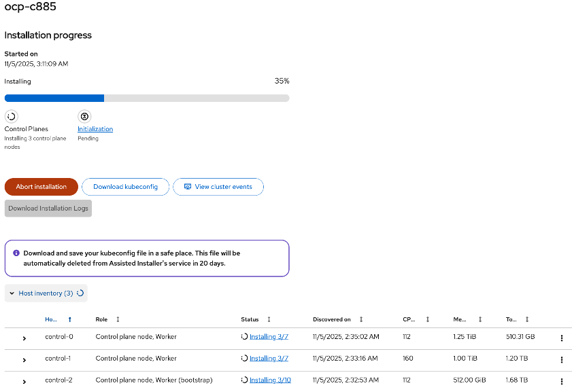This screenshot has height=392, width=572.
Task: Open kebab menu for control-0 row
Action: tap(561, 338)
